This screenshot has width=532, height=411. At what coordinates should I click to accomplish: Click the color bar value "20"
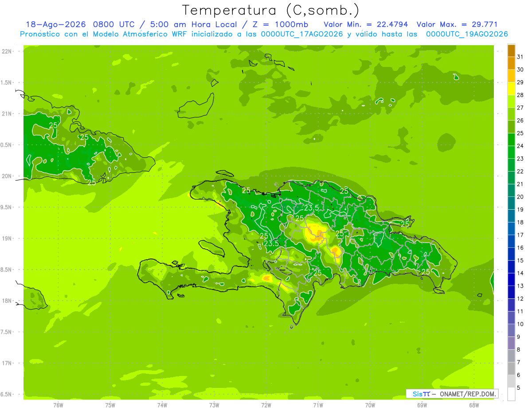(x=520, y=197)
